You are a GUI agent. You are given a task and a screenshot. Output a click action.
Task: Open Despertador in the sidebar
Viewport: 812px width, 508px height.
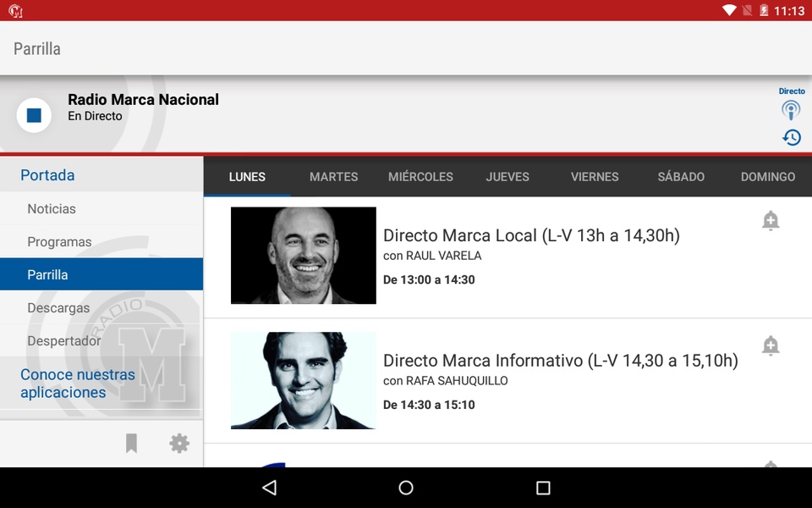101,340
